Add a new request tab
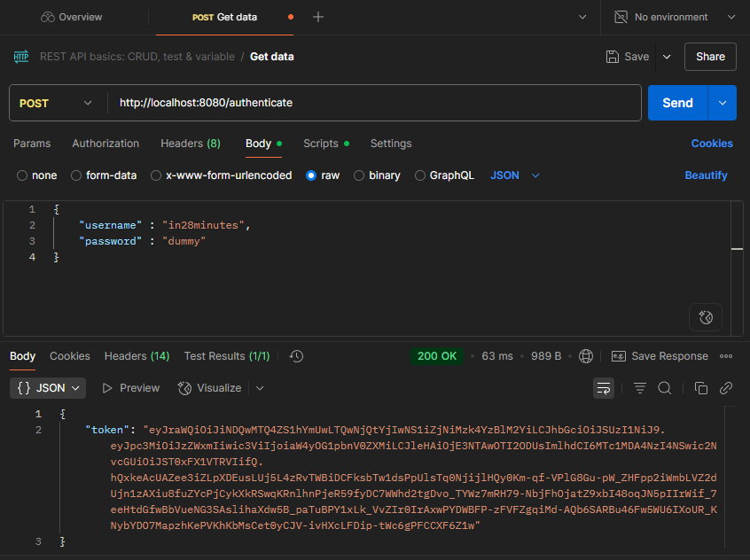750x560 pixels. coord(318,17)
